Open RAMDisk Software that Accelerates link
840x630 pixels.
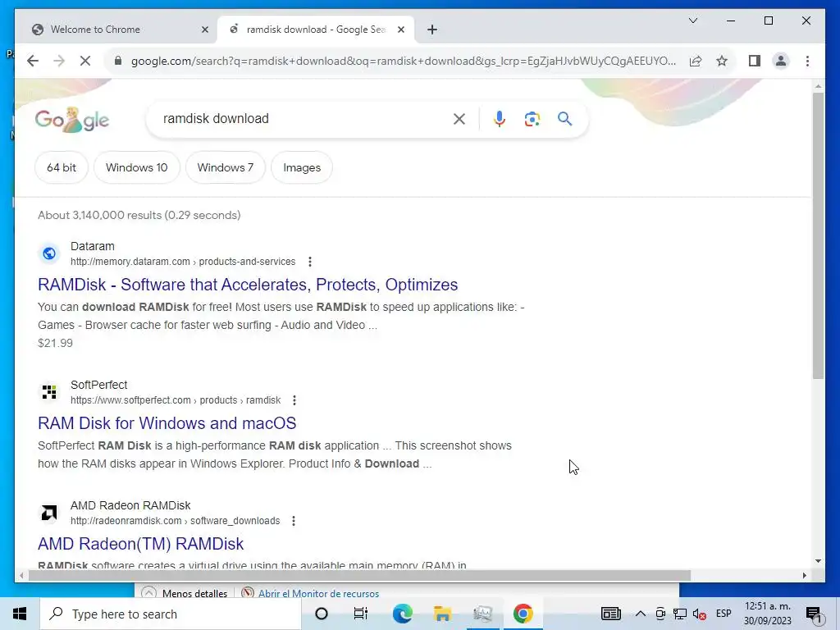click(x=248, y=285)
